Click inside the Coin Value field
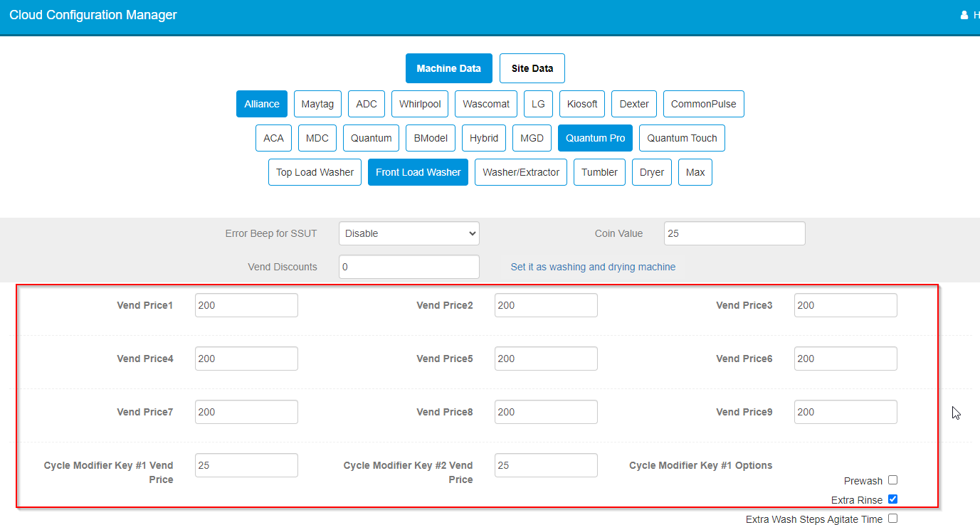Image resolution: width=980 pixels, height=525 pixels. [x=734, y=233]
